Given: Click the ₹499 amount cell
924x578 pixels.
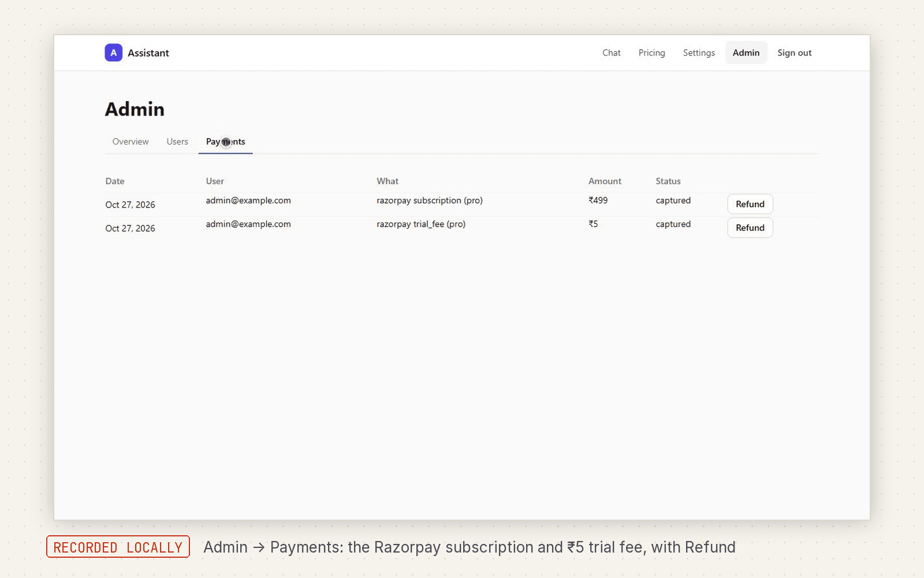Looking at the screenshot, I should tap(598, 201).
